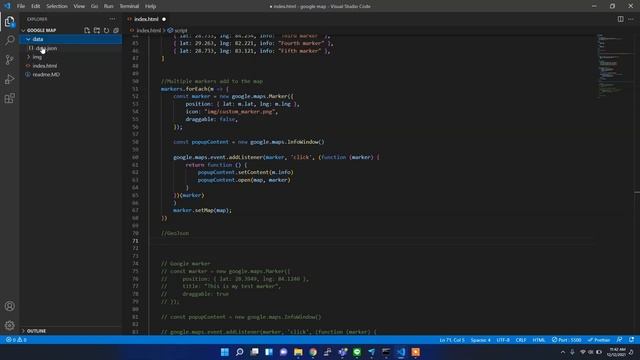Screen dimensions: 640x360
Task: Open the Search view in activity bar
Action: (x=9, y=40)
